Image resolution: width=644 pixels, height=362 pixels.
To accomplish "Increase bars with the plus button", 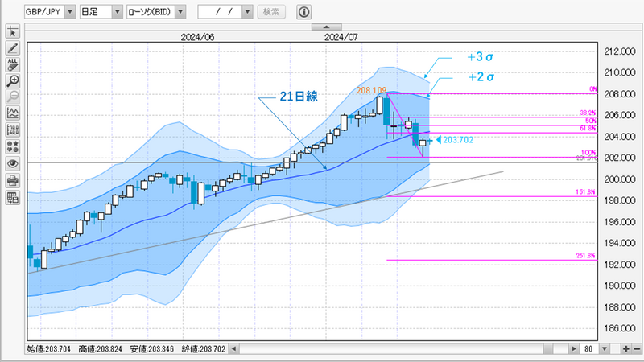I will [x=625, y=349].
